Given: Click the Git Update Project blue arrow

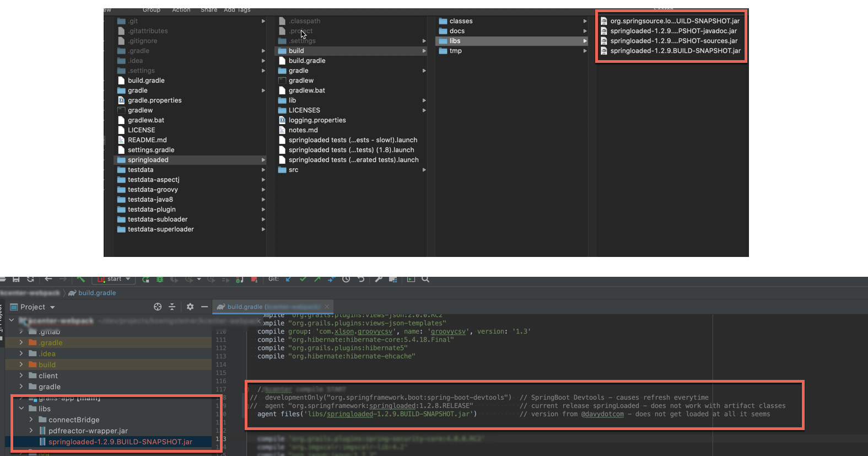Looking at the screenshot, I should point(288,279).
